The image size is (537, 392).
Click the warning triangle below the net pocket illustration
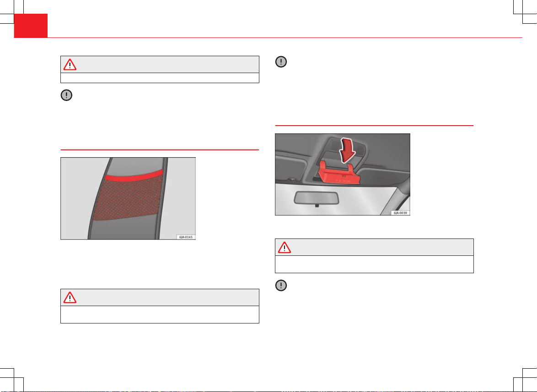point(70,297)
